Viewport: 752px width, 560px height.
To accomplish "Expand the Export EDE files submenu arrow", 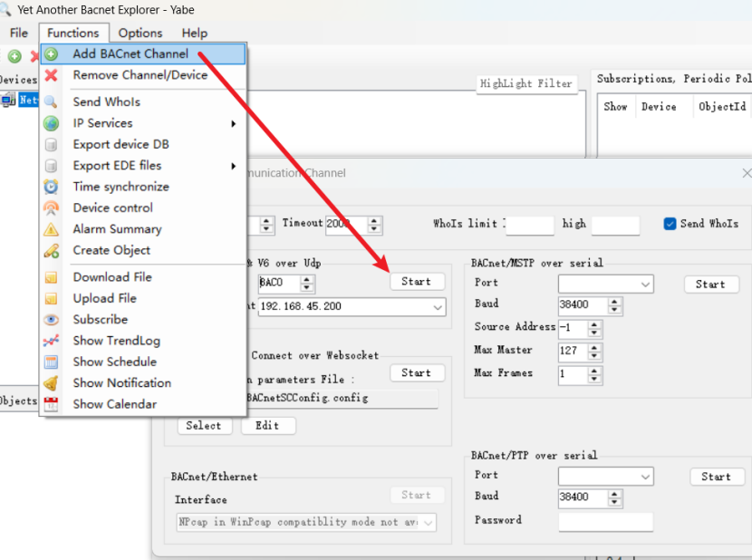I will coord(234,166).
